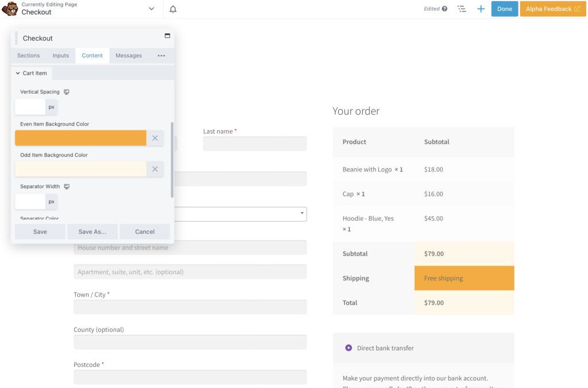The height and width of the screenshot is (388, 588).
Task: Clear the Even Item Background Color with the X
Action: click(155, 138)
